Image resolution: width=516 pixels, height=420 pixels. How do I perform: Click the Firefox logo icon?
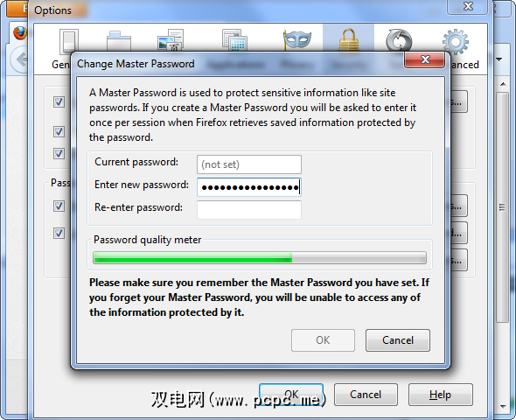20,33
